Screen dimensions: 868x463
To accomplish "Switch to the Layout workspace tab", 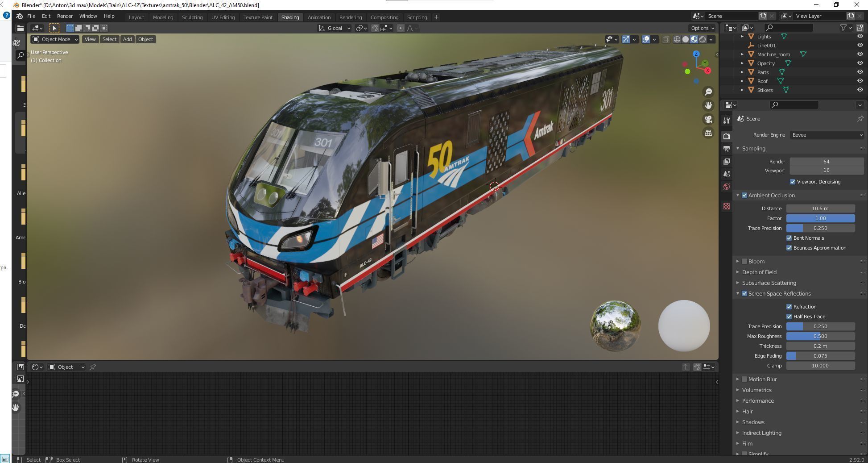I will pyautogui.click(x=136, y=17).
